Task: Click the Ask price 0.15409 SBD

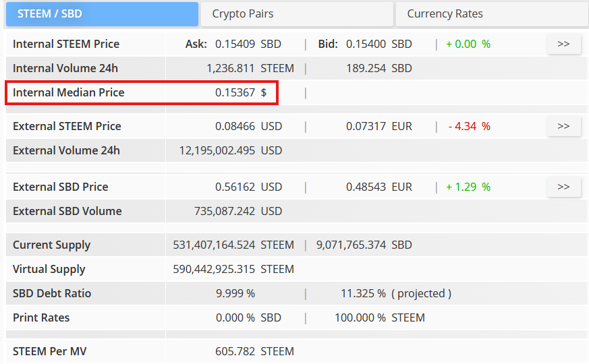Action: (247, 44)
